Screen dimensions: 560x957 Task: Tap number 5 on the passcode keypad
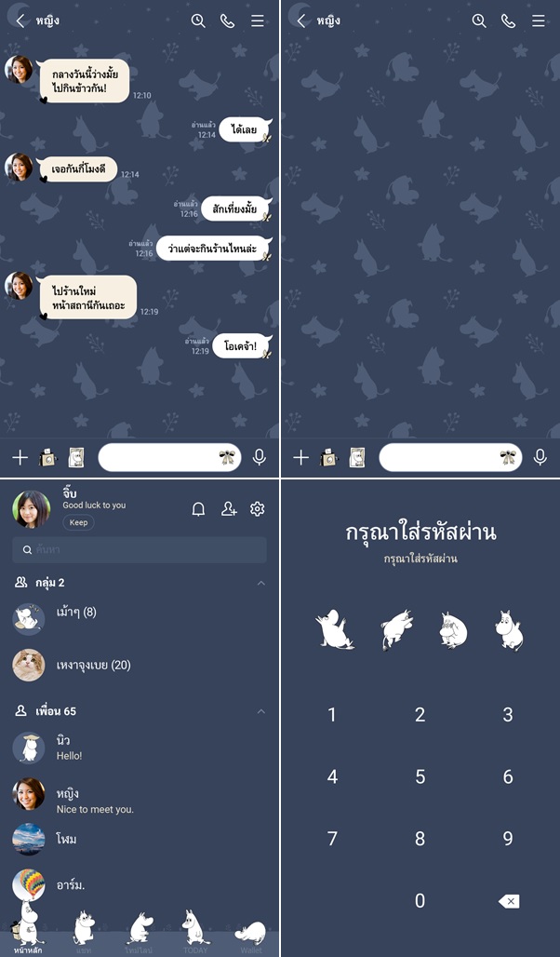(420, 776)
